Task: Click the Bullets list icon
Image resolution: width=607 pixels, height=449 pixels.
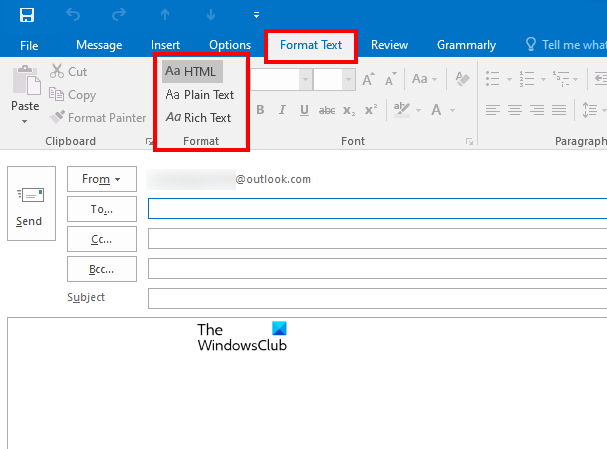Action: coord(493,79)
